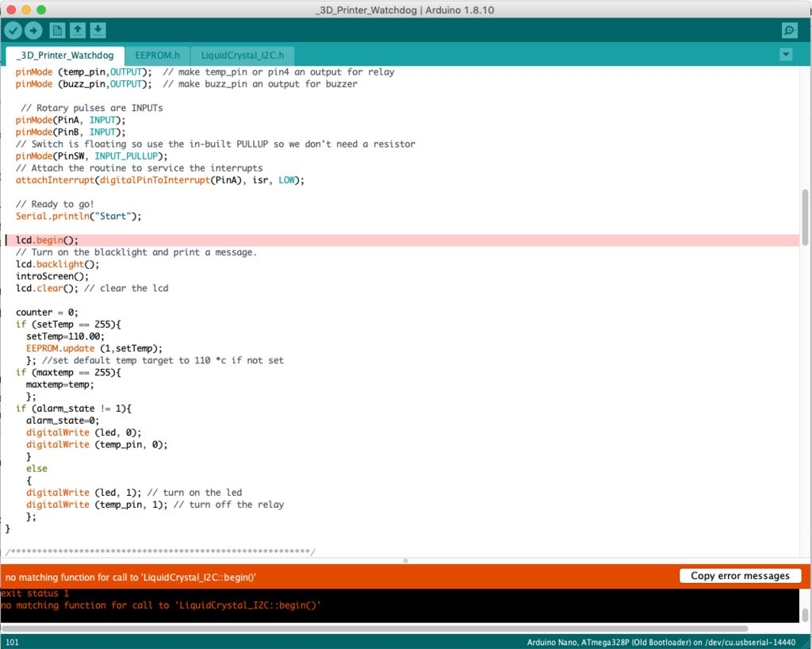Open the Serial Monitor magnifier icon
Image resolution: width=812 pixels, height=649 pixels.
(789, 31)
